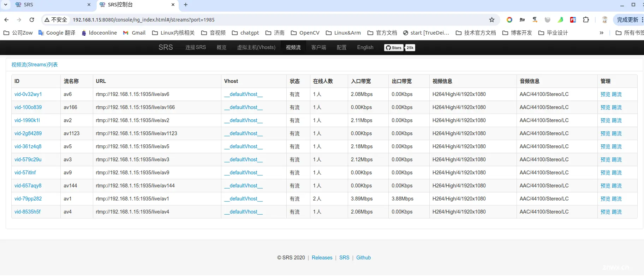The height and width of the screenshot is (276, 644).
Task: Click __defaultVhost__ in the av166 row
Action: (x=243, y=107)
